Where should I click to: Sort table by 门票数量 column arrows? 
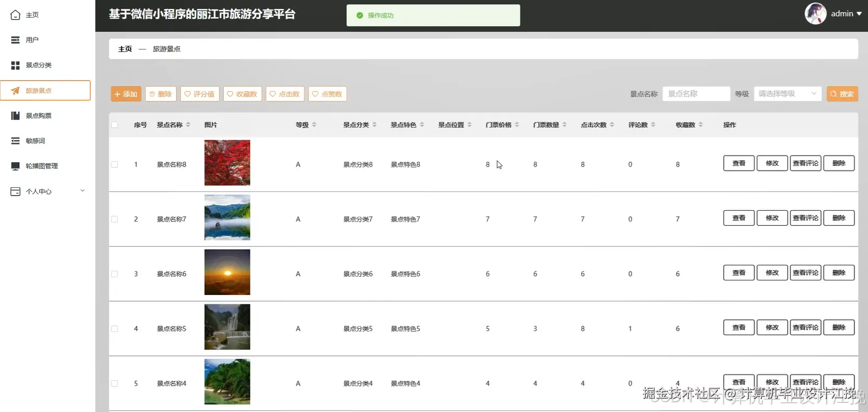pos(564,125)
